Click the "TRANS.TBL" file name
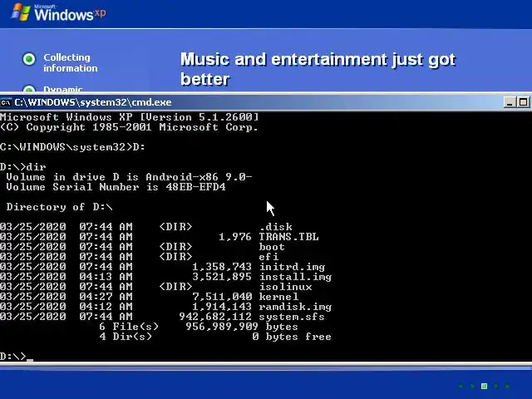 288,236
